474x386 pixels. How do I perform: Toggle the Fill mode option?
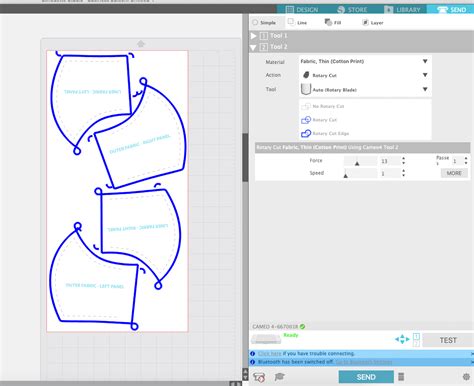click(x=328, y=22)
